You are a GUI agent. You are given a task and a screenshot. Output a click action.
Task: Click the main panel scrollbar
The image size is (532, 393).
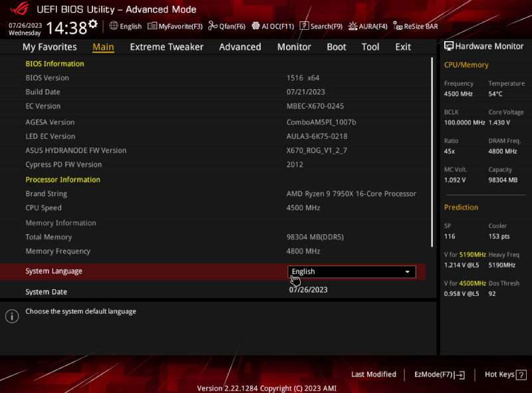tap(432, 152)
